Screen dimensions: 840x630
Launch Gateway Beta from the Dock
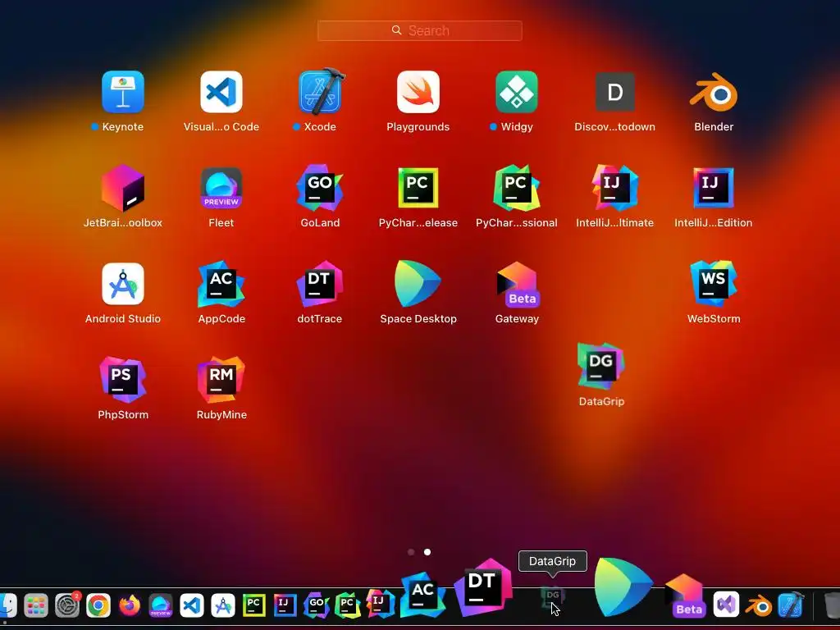tap(685, 596)
